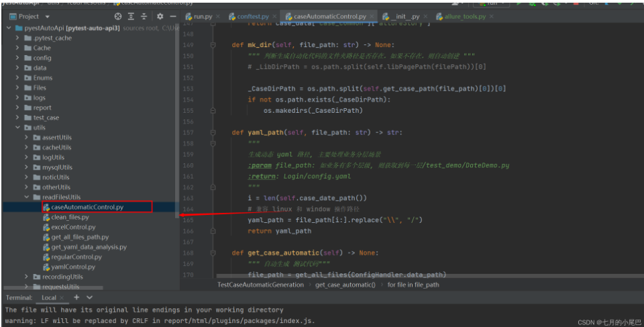This screenshot has width=644, height=327.
Task: Click docstring fold end marker at line 162
Action: 213,187
